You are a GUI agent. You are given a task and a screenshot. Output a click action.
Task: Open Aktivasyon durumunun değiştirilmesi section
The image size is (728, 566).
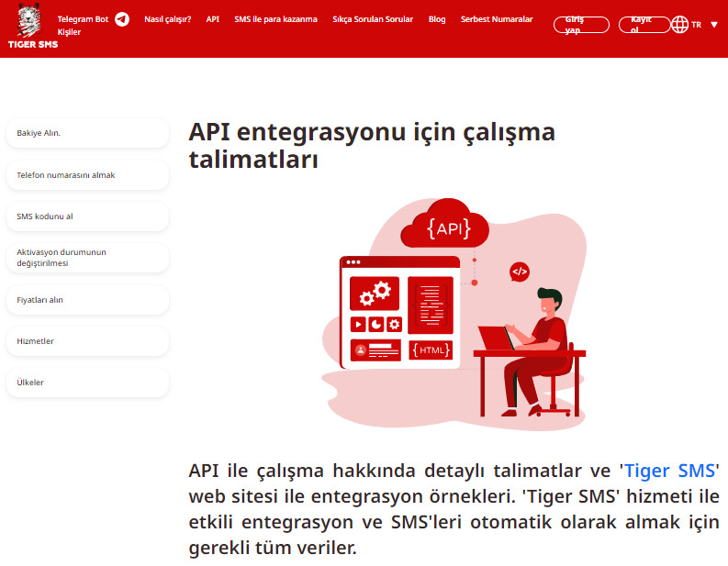pyautogui.click(x=87, y=258)
